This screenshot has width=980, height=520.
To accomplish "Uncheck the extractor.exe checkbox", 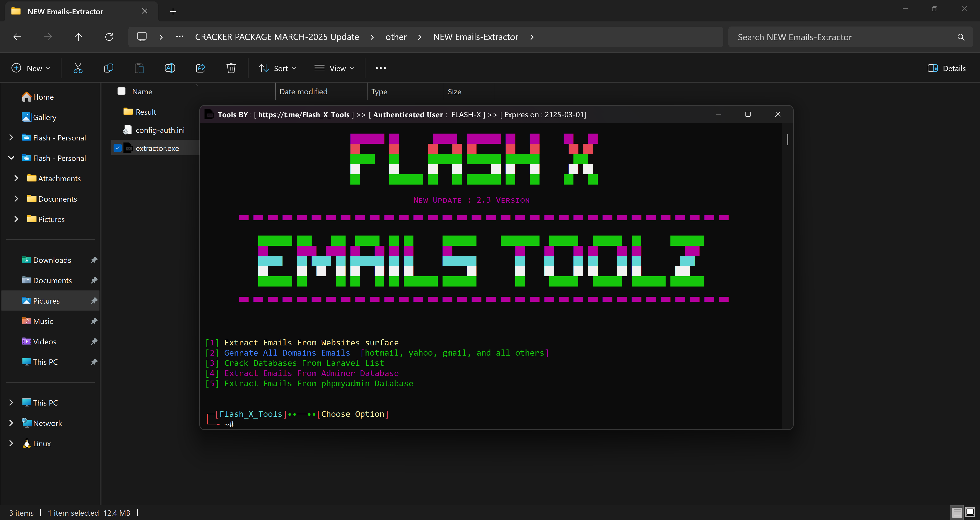I will coord(118,148).
